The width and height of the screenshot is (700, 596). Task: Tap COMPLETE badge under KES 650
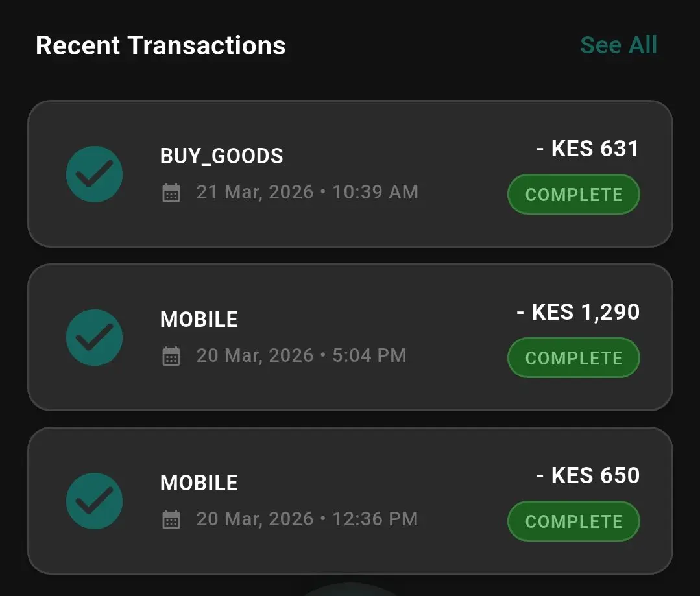coord(573,521)
